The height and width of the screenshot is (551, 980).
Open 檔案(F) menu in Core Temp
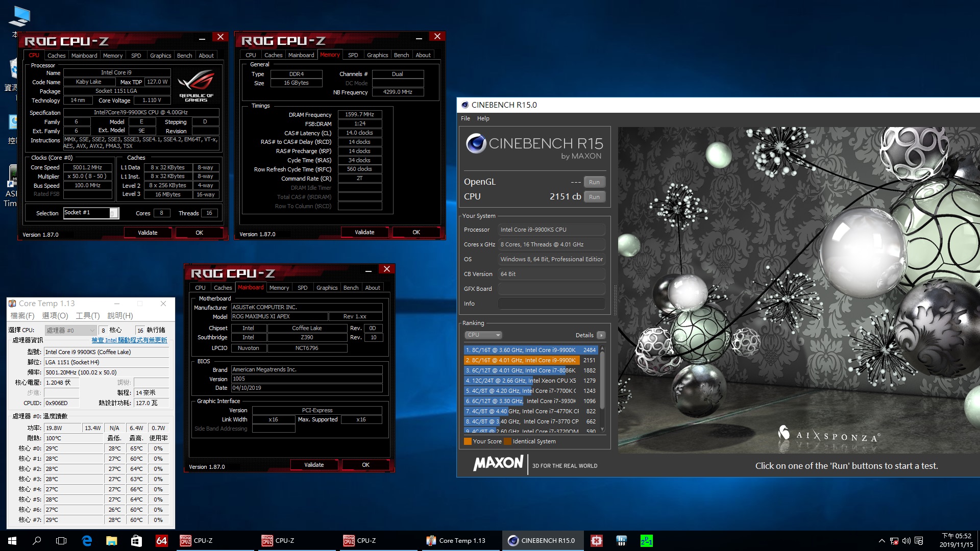(22, 316)
